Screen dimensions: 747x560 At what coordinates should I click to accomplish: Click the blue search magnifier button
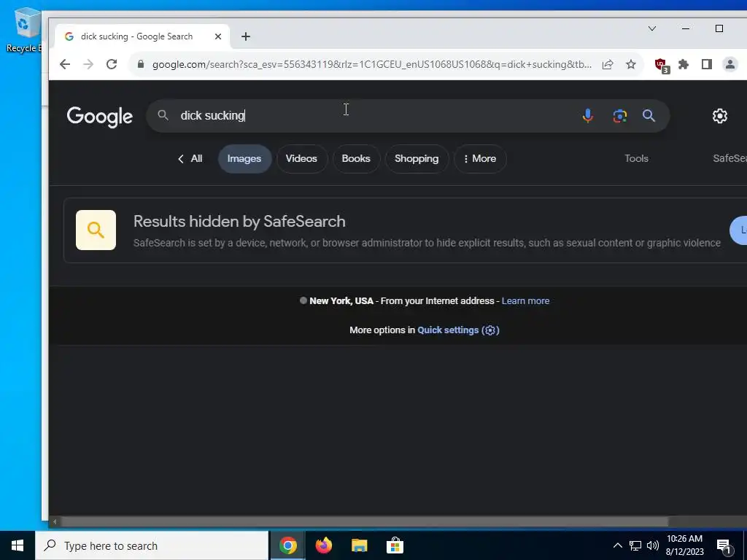click(x=649, y=115)
